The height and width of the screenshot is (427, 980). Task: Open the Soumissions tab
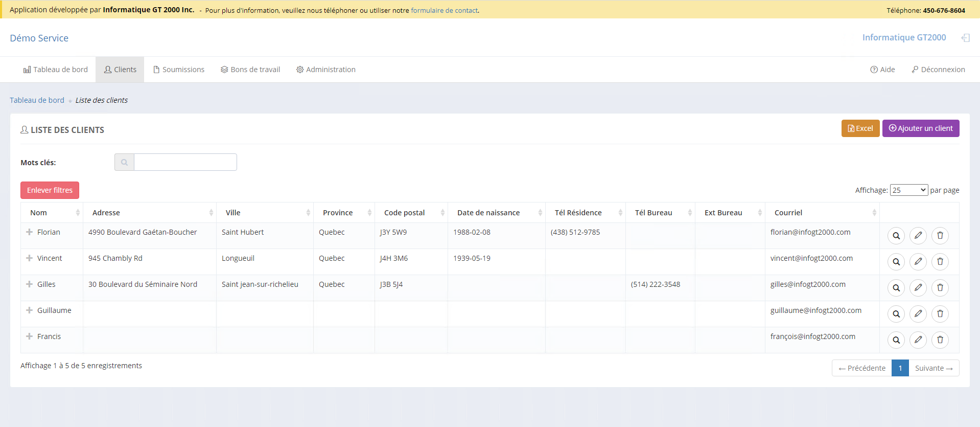pyautogui.click(x=179, y=70)
